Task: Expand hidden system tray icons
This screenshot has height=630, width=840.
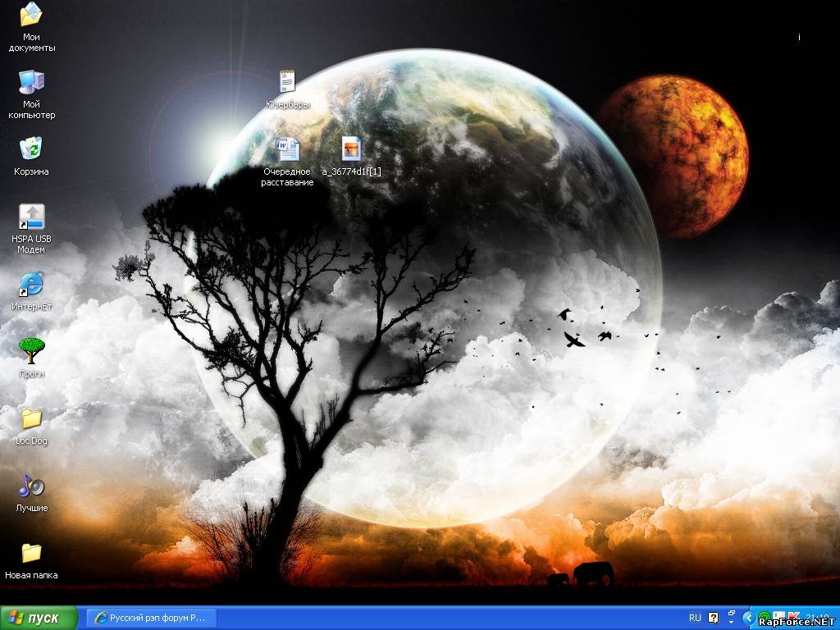Action: 748,618
